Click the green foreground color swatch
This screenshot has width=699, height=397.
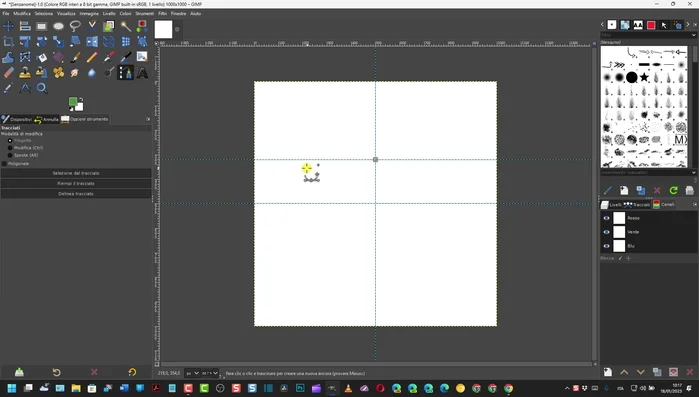click(73, 102)
